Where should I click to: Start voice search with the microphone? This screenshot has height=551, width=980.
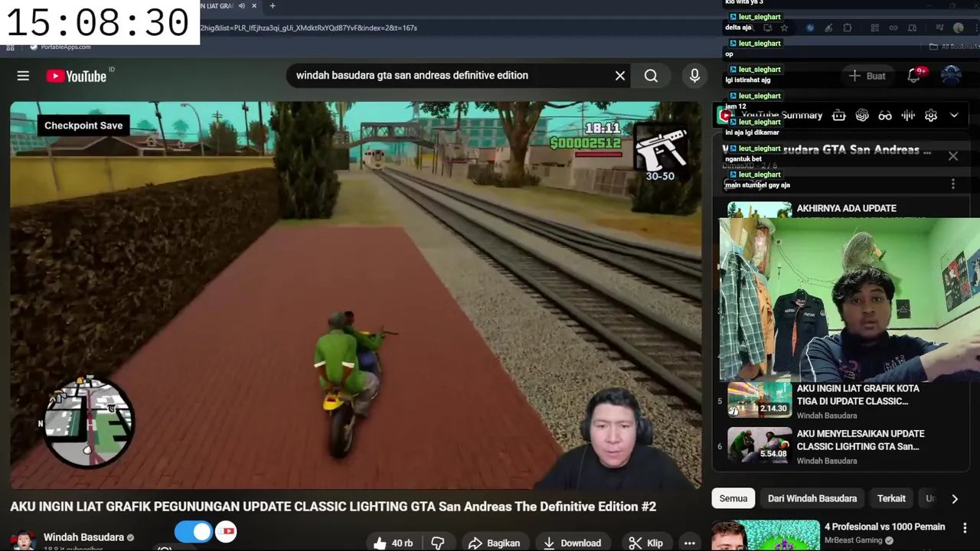[694, 76]
